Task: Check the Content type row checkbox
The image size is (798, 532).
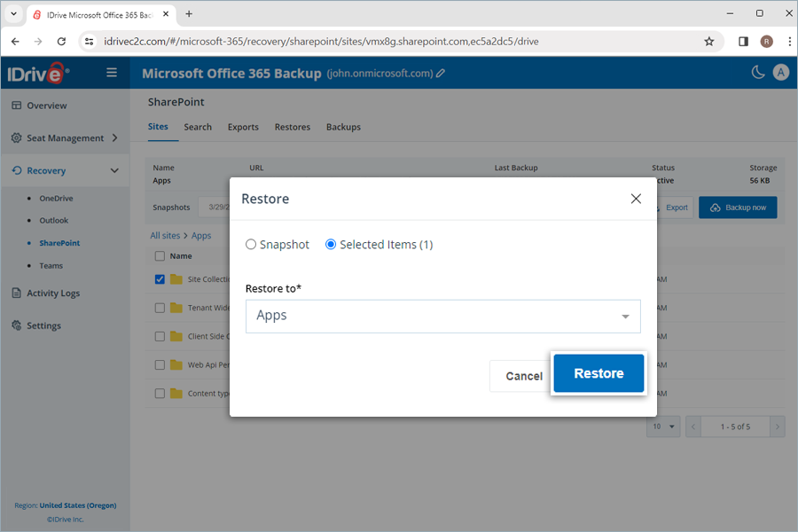Action: pos(160,393)
